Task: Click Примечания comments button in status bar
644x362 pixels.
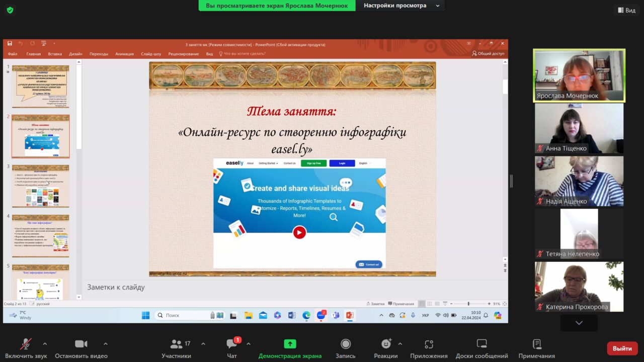Action: point(401,304)
